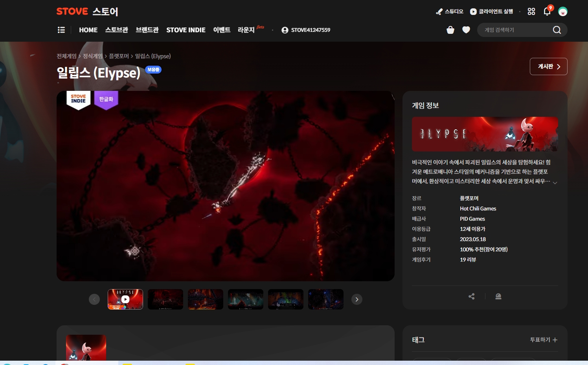Go to 플랫포머 in the breadcrumb

[119, 56]
